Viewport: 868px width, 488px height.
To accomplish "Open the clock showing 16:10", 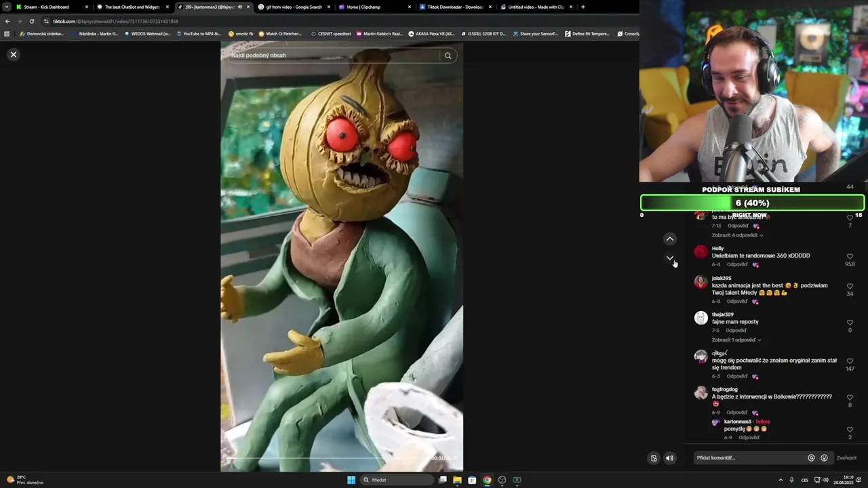I will tap(844, 480).
